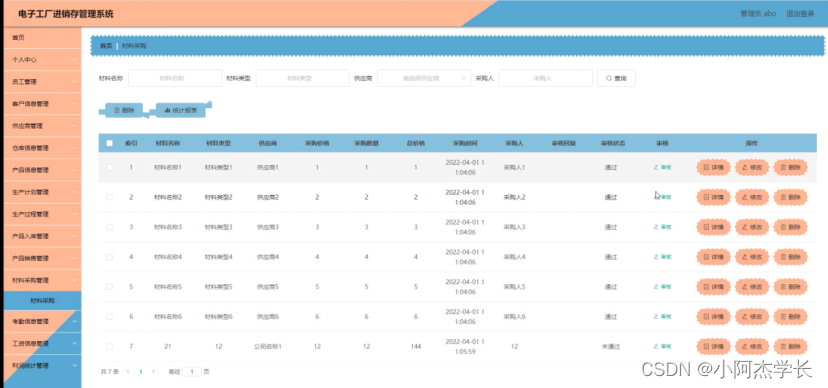
Task: Click 审核 link in row 3
Action: (663, 227)
